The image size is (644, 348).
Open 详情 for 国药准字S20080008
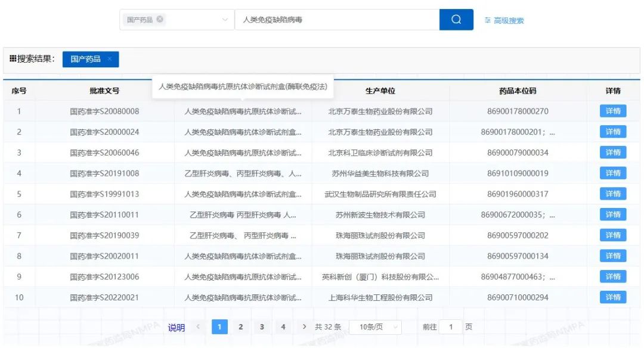pyautogui.click(x=613, y=111)
